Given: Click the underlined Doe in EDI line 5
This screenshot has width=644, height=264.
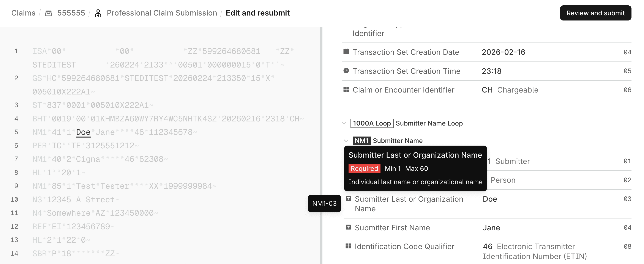Looking at the screenshot, I should coord(83,132).
